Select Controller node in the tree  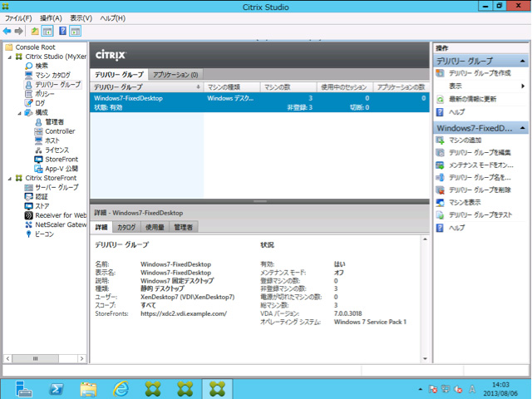(x=60, y=131)
